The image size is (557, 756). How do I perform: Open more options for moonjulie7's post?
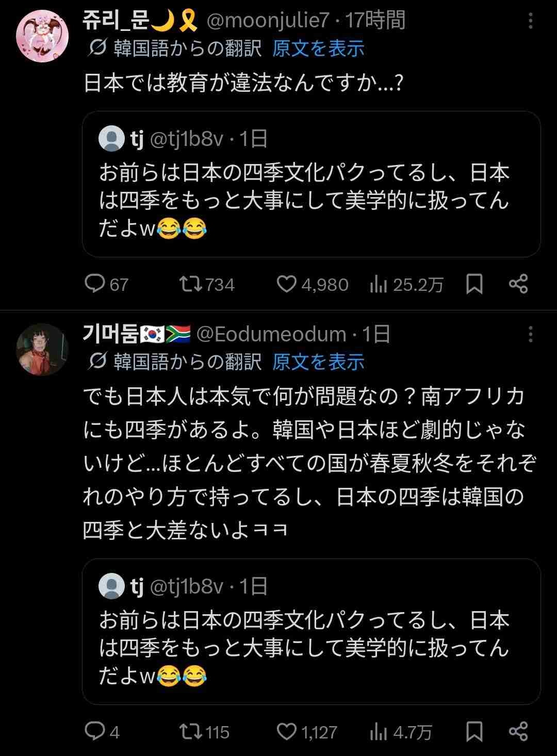[x=530, y=22]
